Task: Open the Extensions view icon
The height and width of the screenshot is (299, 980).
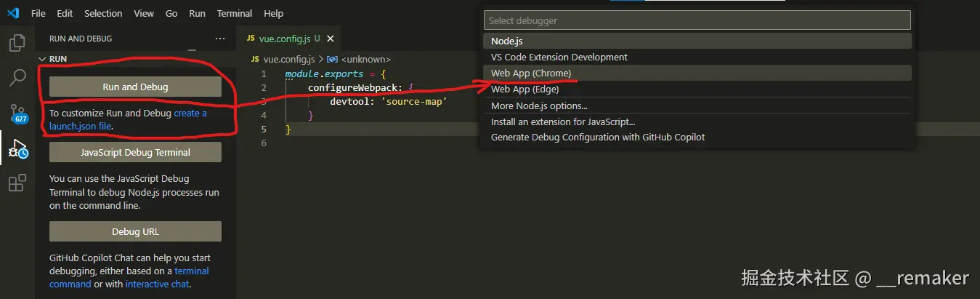Action: [17, 183]
